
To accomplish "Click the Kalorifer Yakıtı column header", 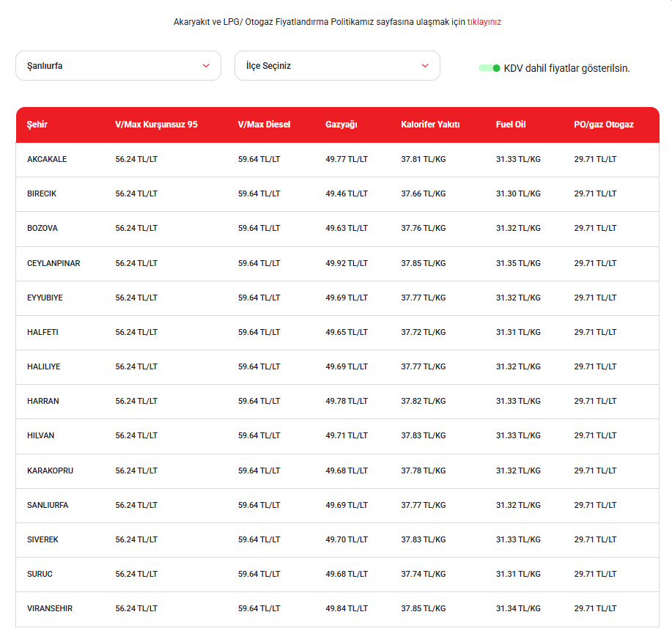I will tap(430, 125).
